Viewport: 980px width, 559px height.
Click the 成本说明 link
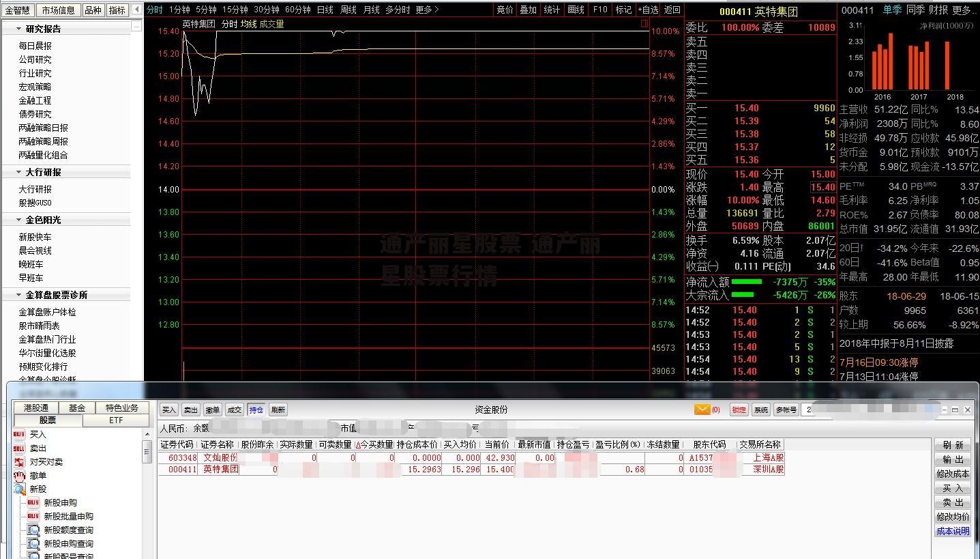point(953,531)
